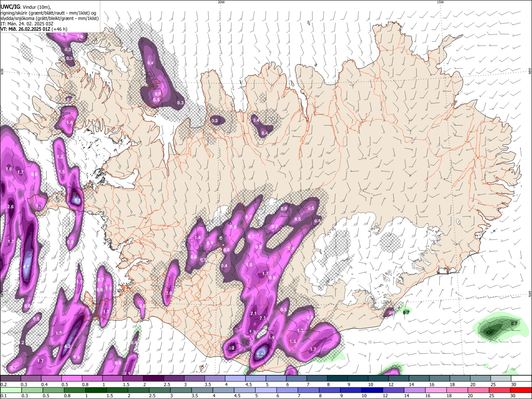532x399 pixels.
Task: Click the dark purple 2–2.5 swatch in the top legend row
Action: pyautogui.click(x=153, y=378)
